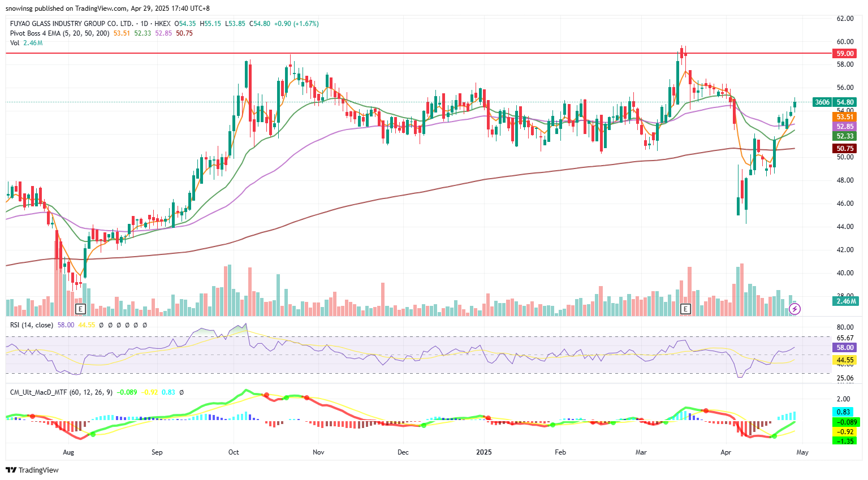Click the C54.80 close value

260,24
